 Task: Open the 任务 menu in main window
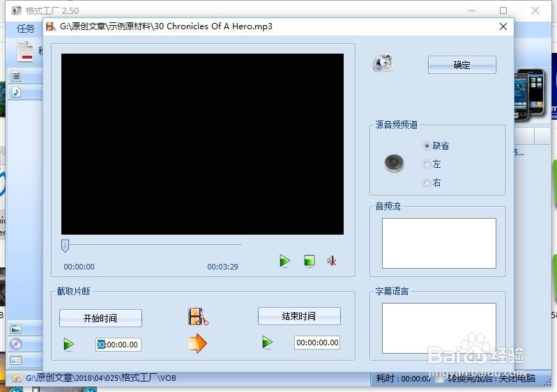point(26,29)
